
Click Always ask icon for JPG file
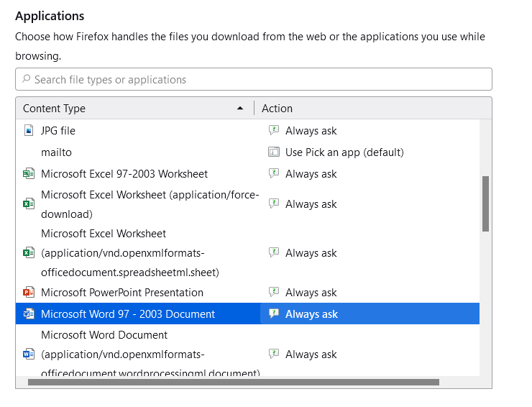pyautogui.click(x=274, y=130)
